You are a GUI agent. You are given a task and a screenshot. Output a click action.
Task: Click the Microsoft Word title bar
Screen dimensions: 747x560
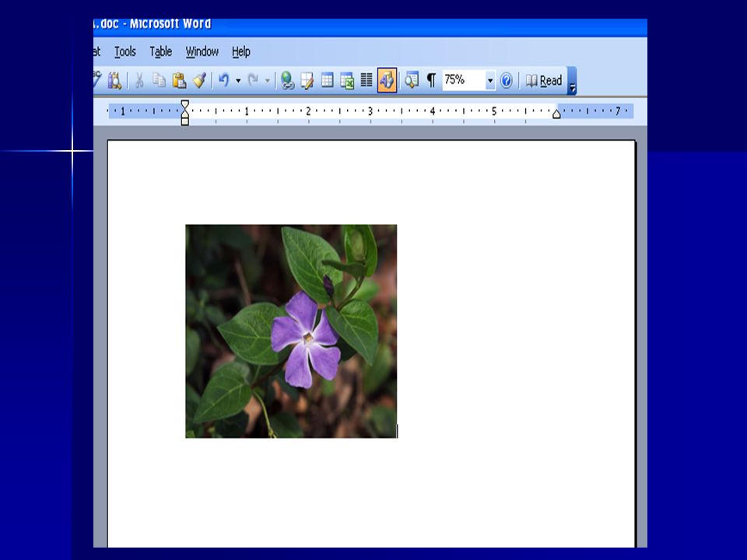point(370,26)
